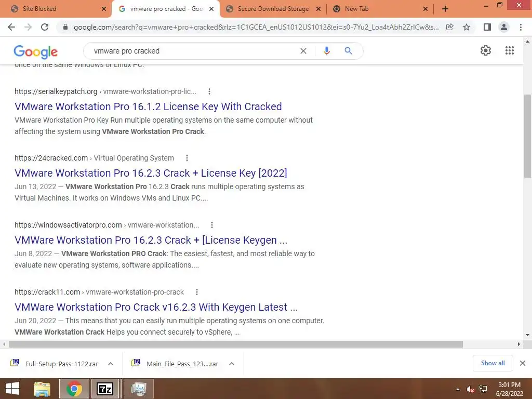Screen dimensions: 532x399
Task: Submit search with magnifier icon
Action: (x=348, y=51)
